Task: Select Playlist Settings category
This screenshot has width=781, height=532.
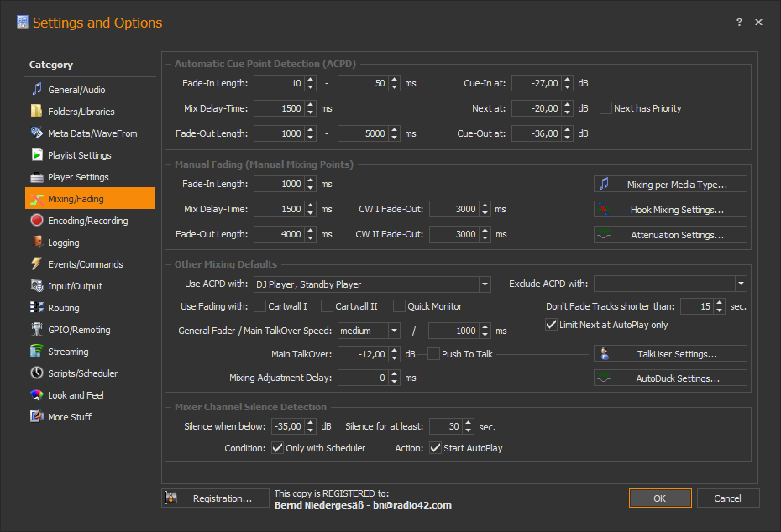Action: click(x=79, y=155)
